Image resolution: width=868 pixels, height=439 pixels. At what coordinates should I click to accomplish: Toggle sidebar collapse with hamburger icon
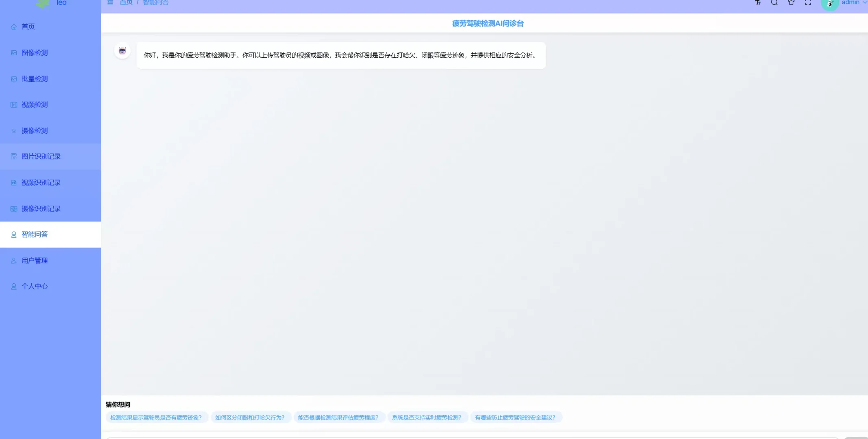click(110, 2)
